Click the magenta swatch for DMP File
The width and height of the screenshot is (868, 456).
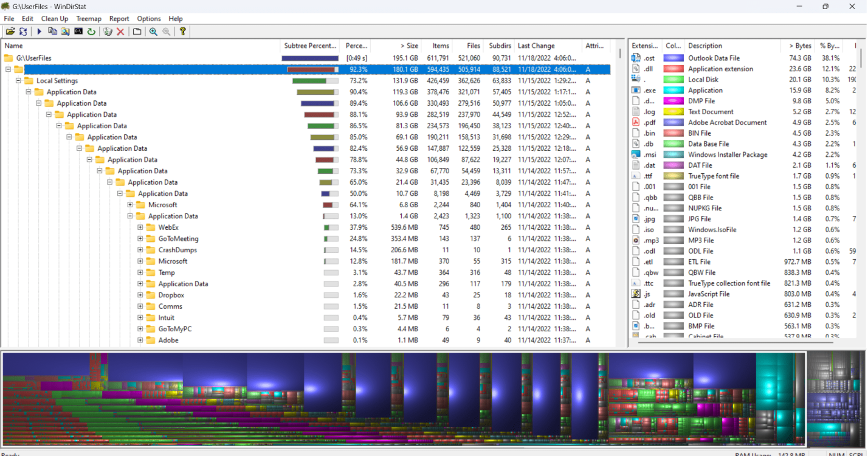[673, 101]
